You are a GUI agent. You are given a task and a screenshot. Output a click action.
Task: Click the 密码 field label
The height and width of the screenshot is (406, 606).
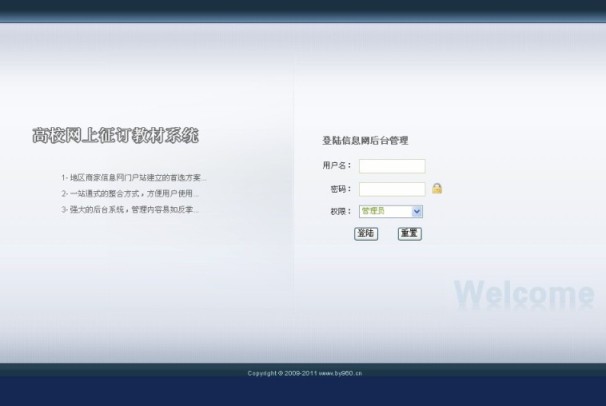click(340, 189)
